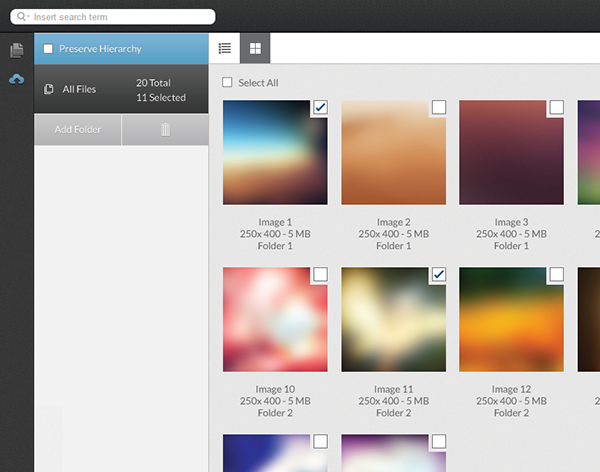The width and height of the screenshot is (600, 472).
Task: Uncheck the Image 11 checkbox
Action: pyautogui.click(x=439, y=274)
